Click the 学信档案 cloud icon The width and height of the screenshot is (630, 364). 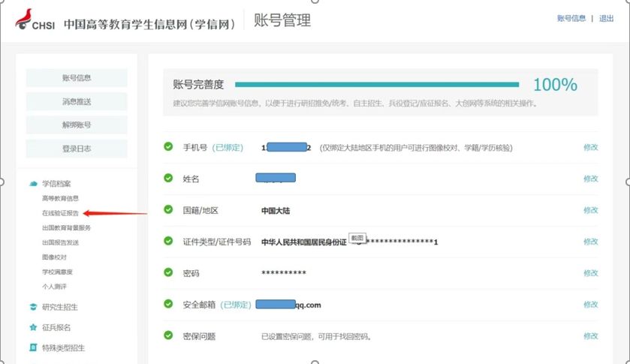point(33,184)
